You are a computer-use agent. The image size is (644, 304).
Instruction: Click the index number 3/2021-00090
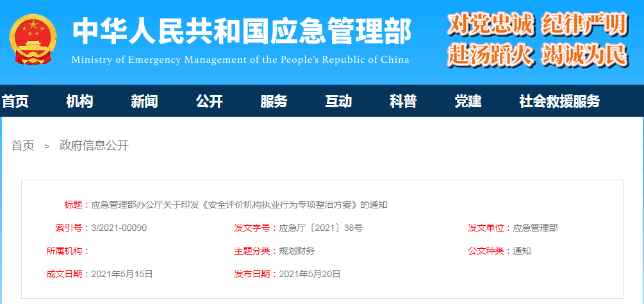[x=119, y=228]
